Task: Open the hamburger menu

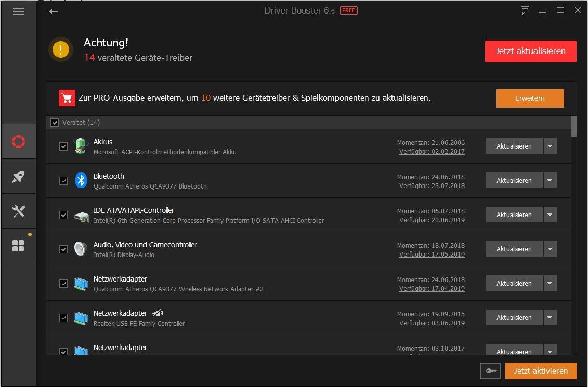Action: click(x=19, y=11)
